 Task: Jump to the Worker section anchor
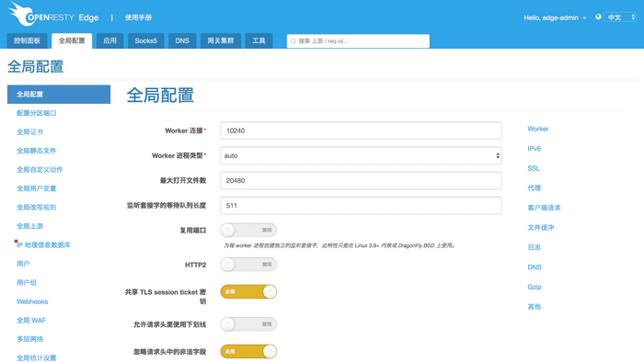538,129
